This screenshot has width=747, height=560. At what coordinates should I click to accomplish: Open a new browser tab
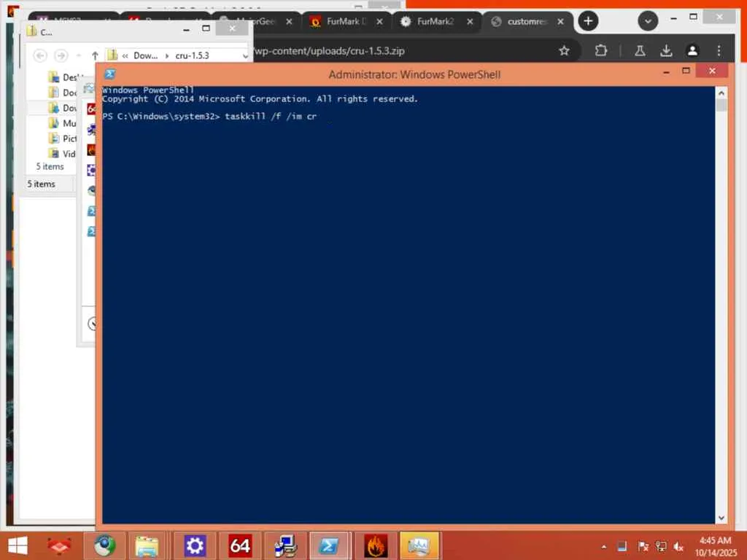(589, 21)
